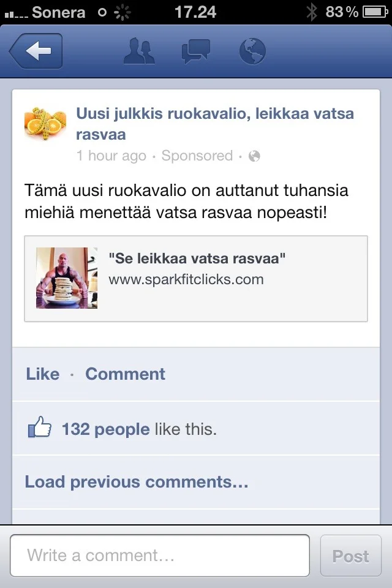Open the notifications globe icon
This screenshot has width=392, height=588.
tap(252, 51)
